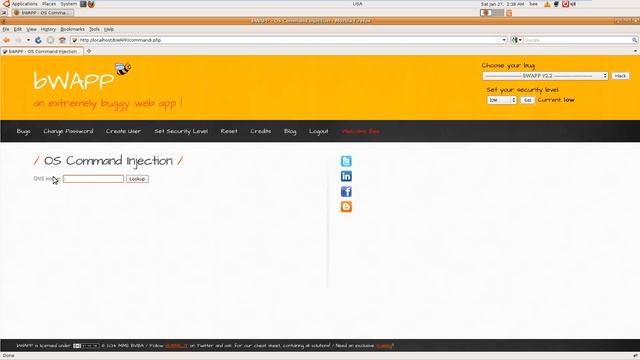Screen dimensions: 640x360
Task: Open the View menu
Action: tap(31, 29)
